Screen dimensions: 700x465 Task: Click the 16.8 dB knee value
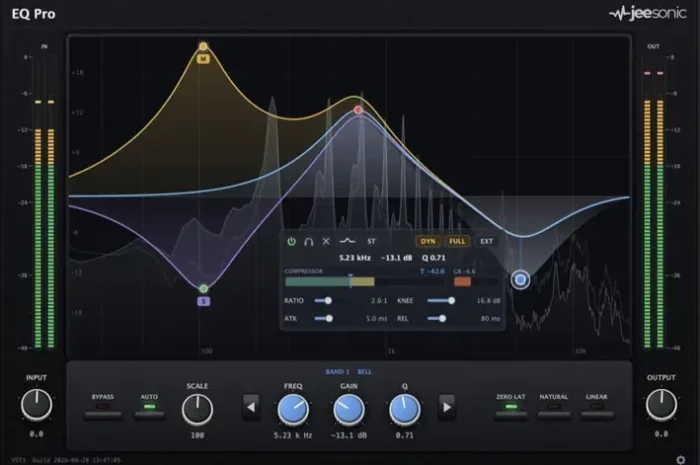(x=488, y=301)
